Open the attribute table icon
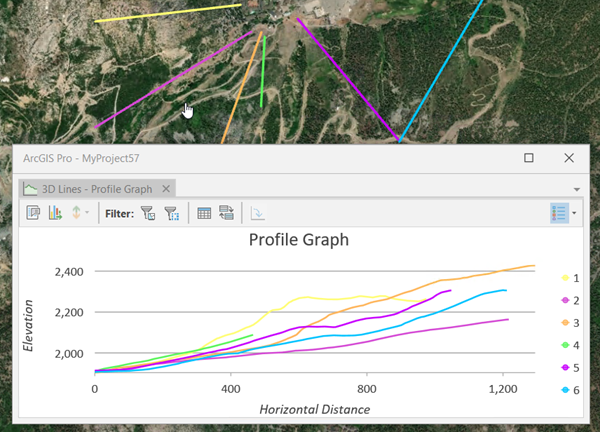This screenshot has height=432, width=600. point(204,213)
